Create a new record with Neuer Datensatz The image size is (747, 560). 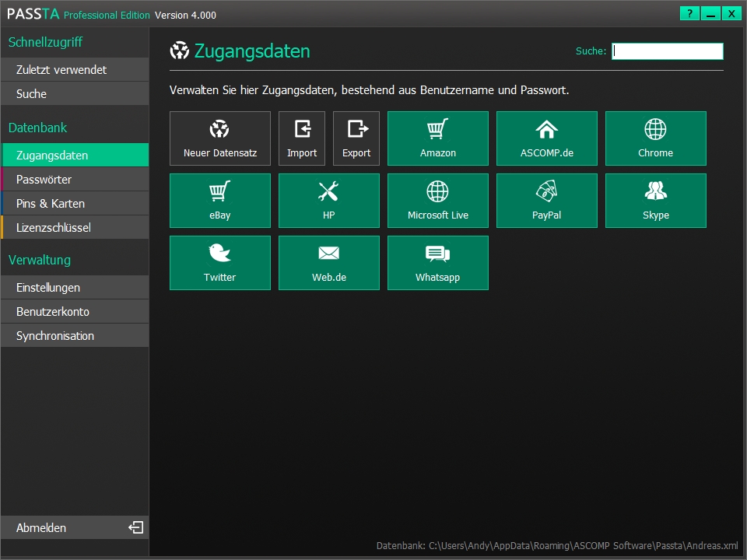coord(220,138)
